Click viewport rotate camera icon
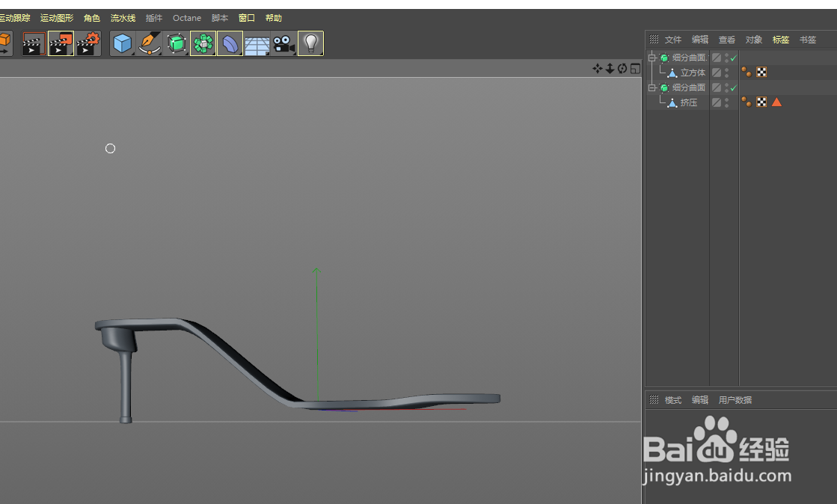The height and width of the screenshot is (504, 837). point(622,68)
